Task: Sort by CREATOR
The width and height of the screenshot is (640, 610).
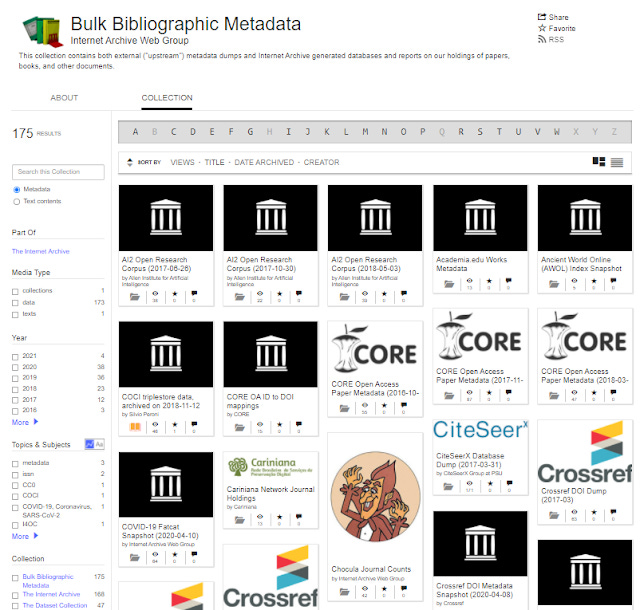Action: (x=321, y=162)
